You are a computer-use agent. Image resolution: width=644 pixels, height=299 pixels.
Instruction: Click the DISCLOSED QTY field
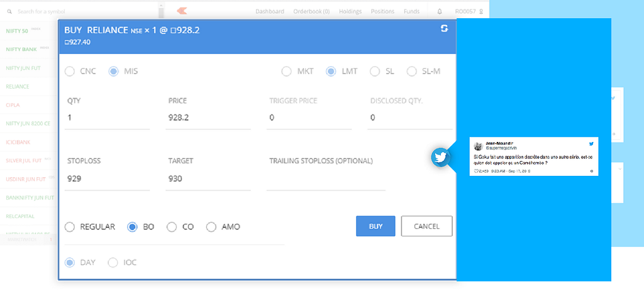coord(410,118)
